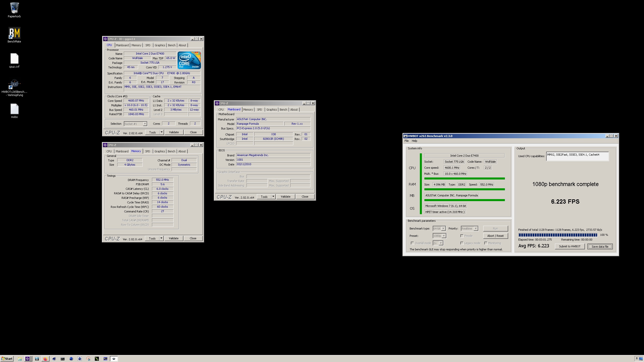
Task: Click the title bar icon of CPU-Z Memory window
Action: (x=105, y=145)
